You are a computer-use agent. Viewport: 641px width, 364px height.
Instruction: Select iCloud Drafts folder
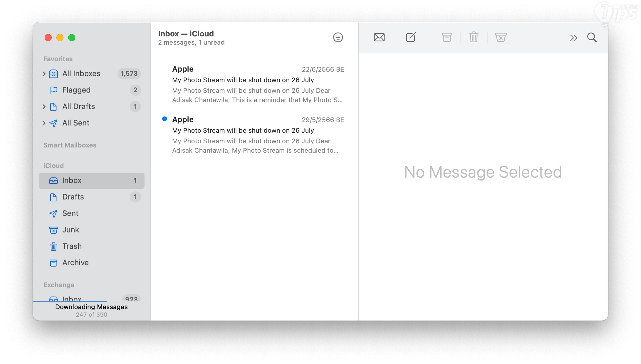tap(73, 197)
